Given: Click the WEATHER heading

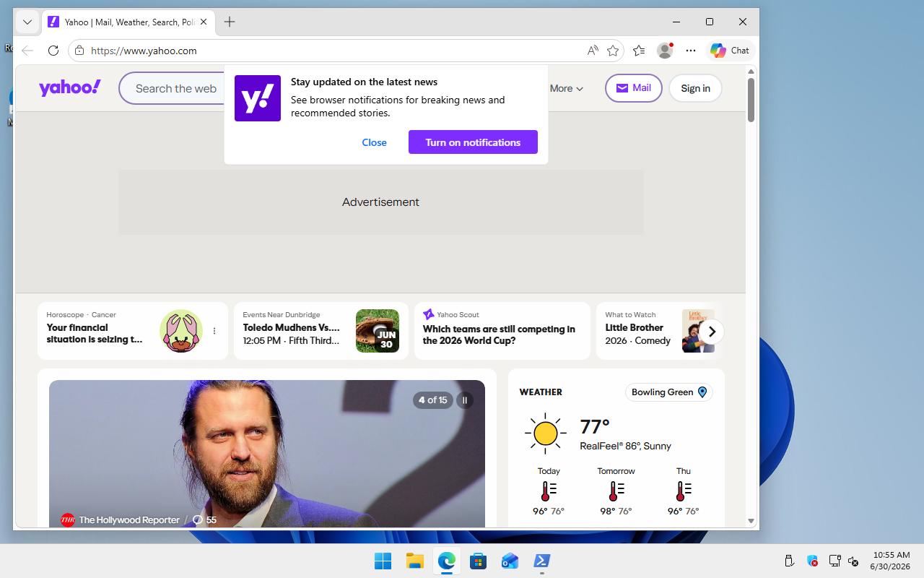Looking at the screenshot, I should coord(541,392).
